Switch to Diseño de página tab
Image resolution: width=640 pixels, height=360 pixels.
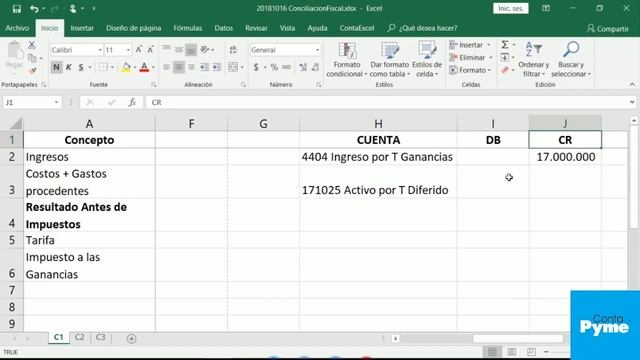(x=133, y=28)
